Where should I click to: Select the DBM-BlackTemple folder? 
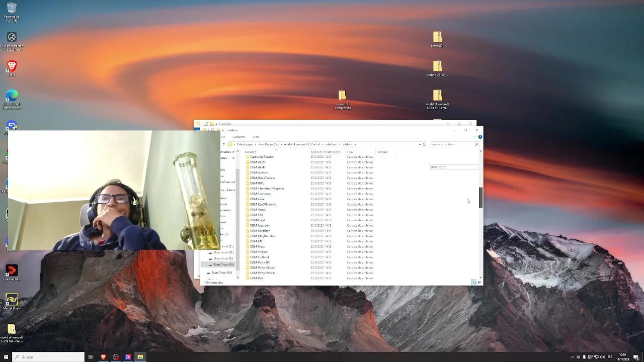(262, 178)
